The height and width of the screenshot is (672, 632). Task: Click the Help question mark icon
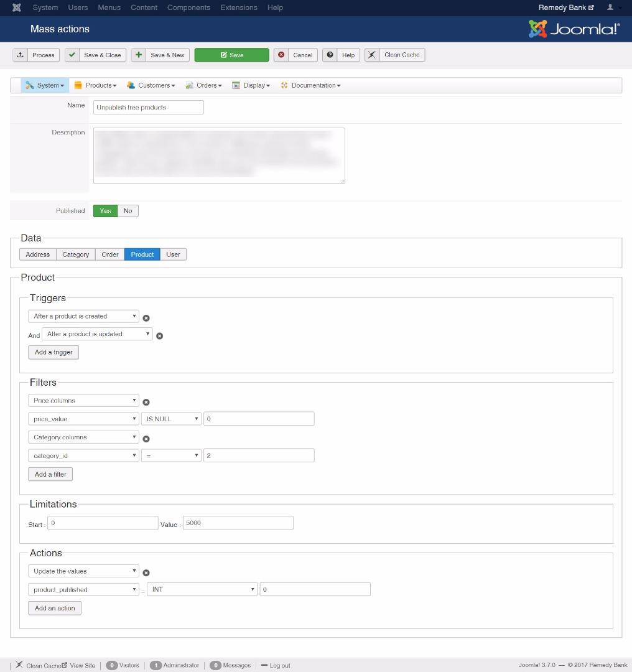(x=330, y=55)
